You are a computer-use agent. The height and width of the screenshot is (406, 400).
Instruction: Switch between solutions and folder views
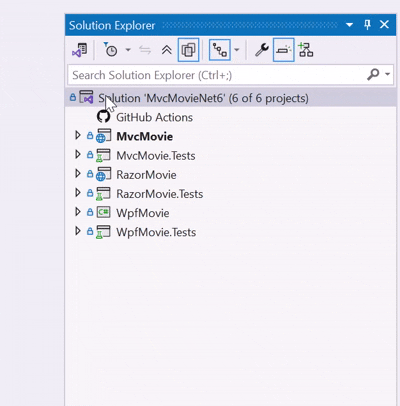pyautogui.click(x=80, y=50)
